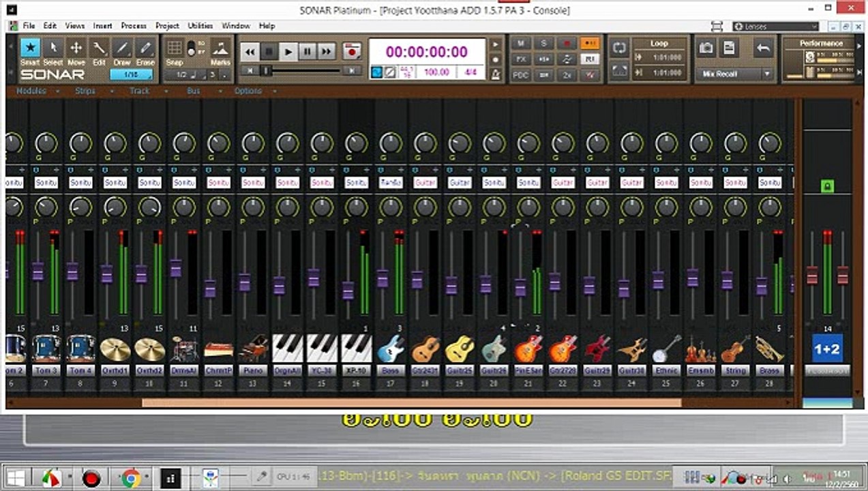Click the save scene icon beside camera
868x491 pixels.
click(730, 48)
